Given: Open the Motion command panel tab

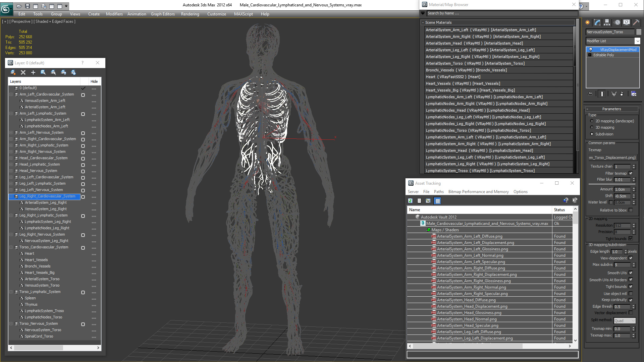Looking at the screenshot, I should 617,22.
